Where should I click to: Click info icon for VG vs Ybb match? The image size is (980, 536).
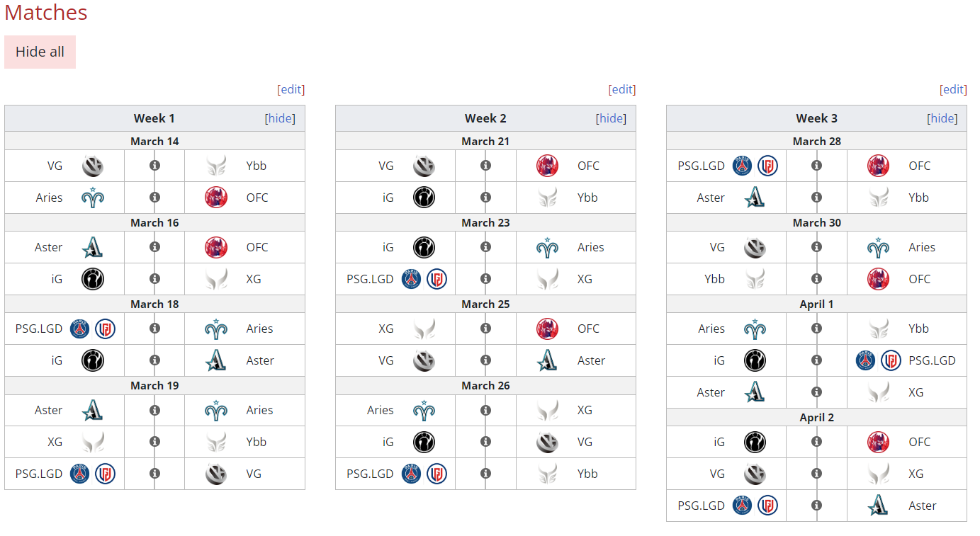pyautogui.click(x=154, y=166)
